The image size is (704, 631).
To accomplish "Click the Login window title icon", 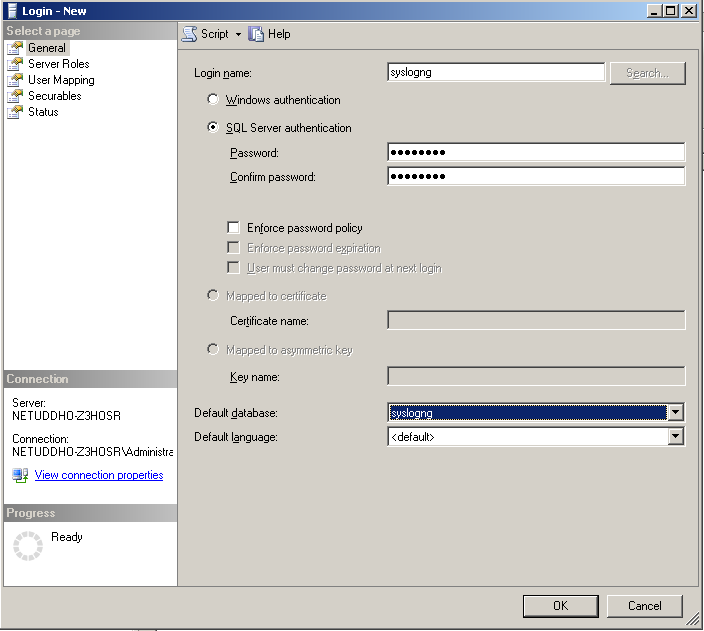I will (13, 11).
